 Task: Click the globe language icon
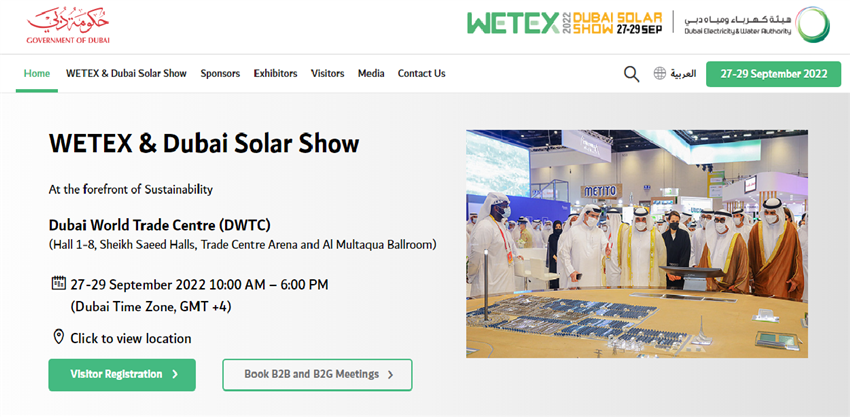coord(659,74)
